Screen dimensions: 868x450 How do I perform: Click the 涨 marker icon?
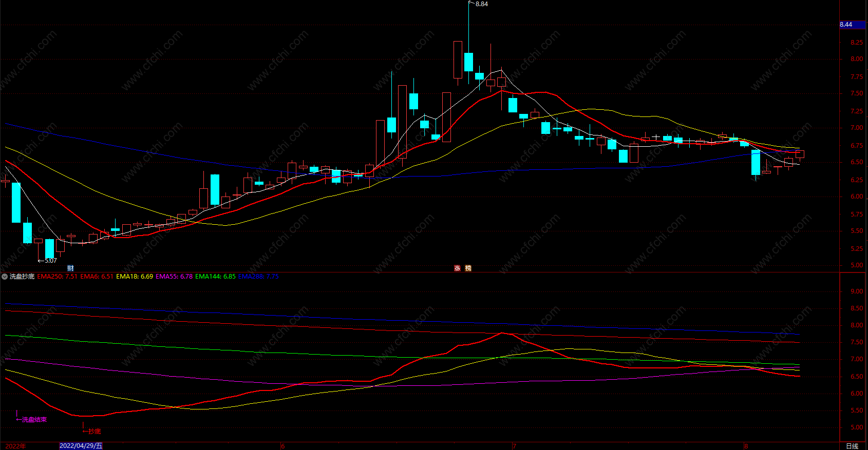tap(457, 268)
